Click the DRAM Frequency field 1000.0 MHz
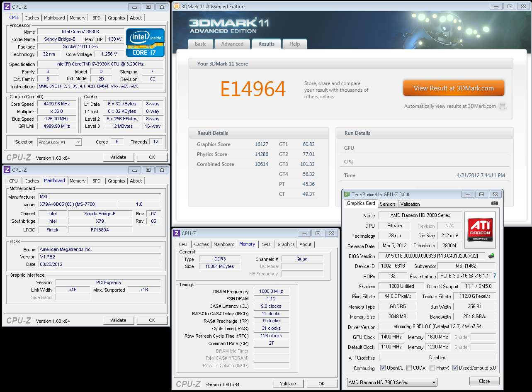Image resolution: width=532 pixels, height=392 pixels. pos(271,292)
